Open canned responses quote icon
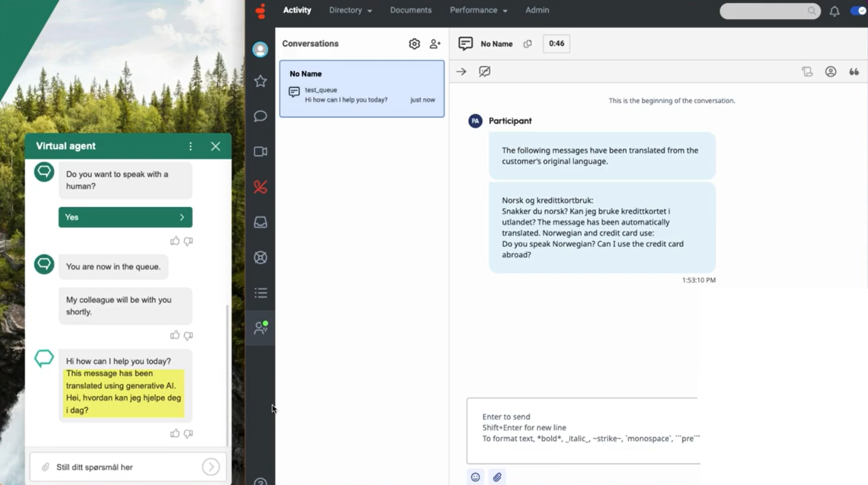The image size is (868, 485). coord(854,71)
